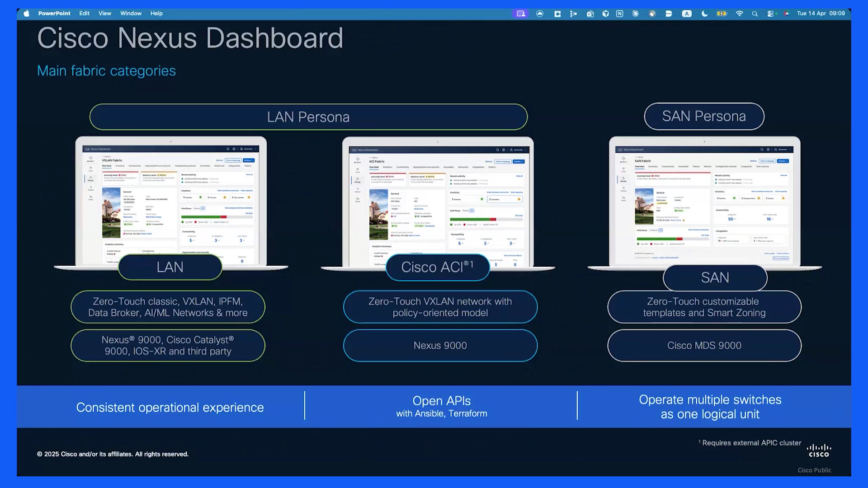Click 'Zero-Touch VXLAN network with policy-oriented model'
Image resolution: width=868 pixels, height=488 pixels.
[x=440, y=307]
